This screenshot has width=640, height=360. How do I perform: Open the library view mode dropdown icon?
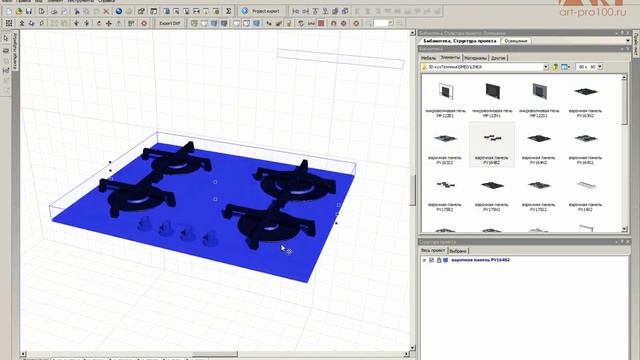(x=566, y=67)
